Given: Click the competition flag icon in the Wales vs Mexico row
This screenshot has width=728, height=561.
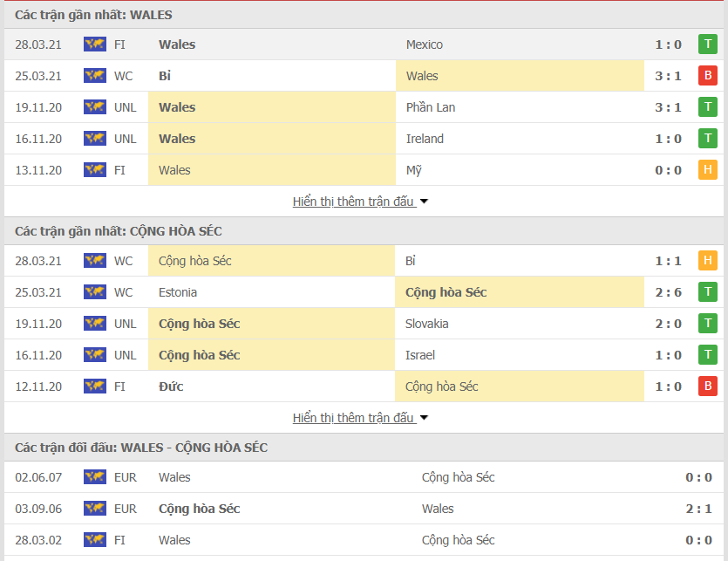Looking at the screenshot, I should click(94, 44).
